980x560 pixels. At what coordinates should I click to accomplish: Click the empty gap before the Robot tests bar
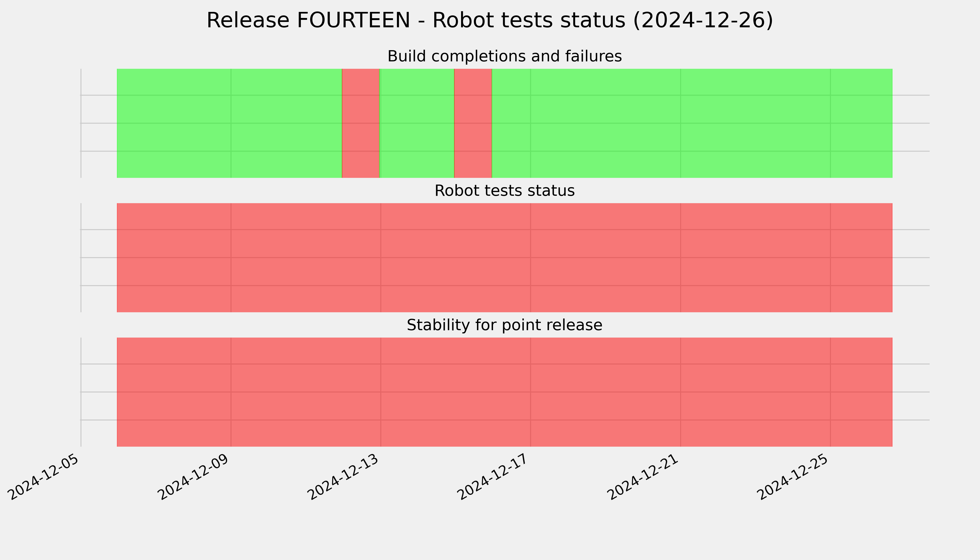click(99, 258)
